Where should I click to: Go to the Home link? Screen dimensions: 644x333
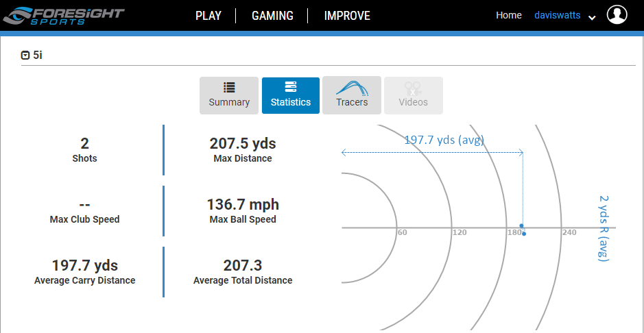pyautogui.click(x=508, y=15)
